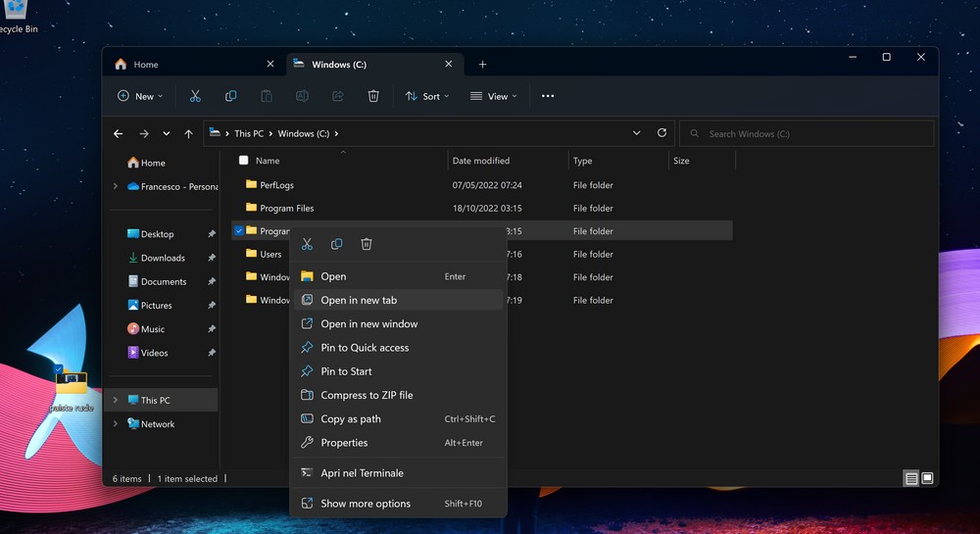Open the New dropdown menu

tap(140, 96)
